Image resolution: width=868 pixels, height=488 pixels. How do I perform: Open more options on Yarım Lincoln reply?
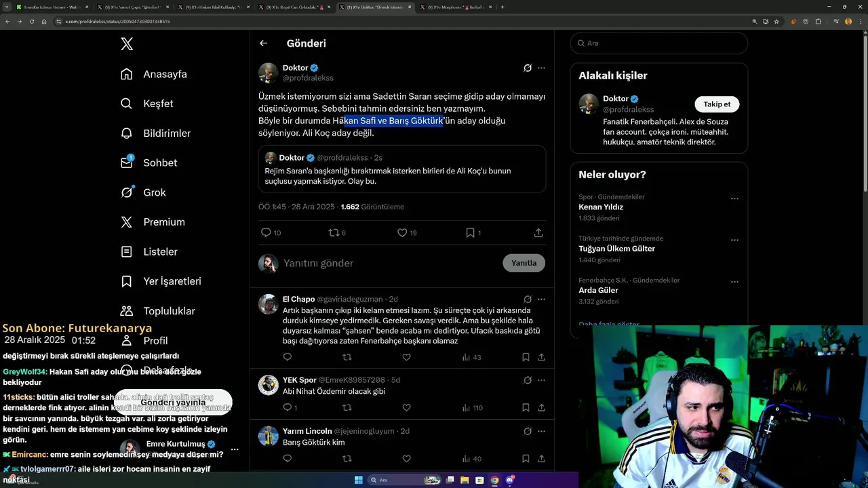(x=541, y=431)
